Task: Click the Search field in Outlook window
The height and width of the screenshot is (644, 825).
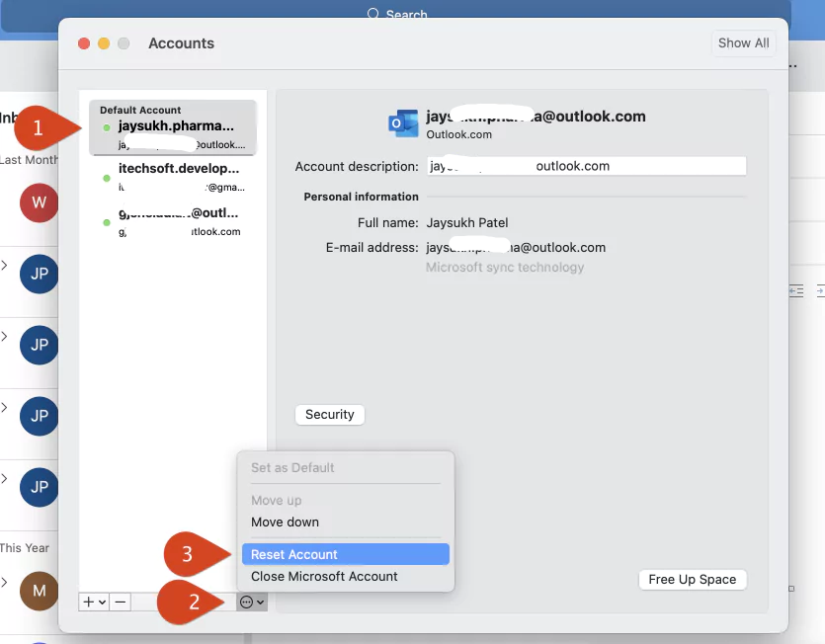Action: pos(397,14)
